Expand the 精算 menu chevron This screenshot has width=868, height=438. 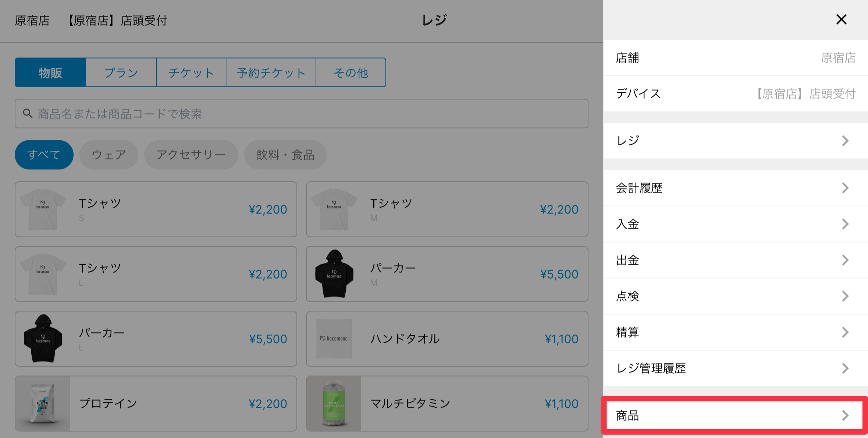[x=845, y=332]
